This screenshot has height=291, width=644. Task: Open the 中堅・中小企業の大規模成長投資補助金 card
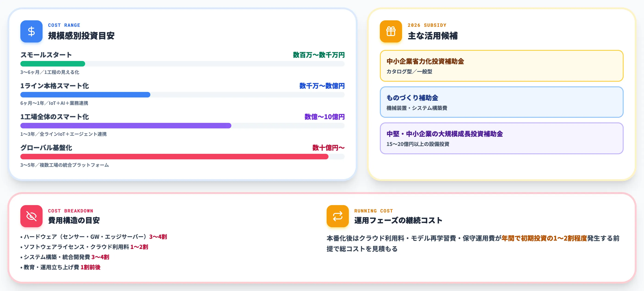click(502, 138)
